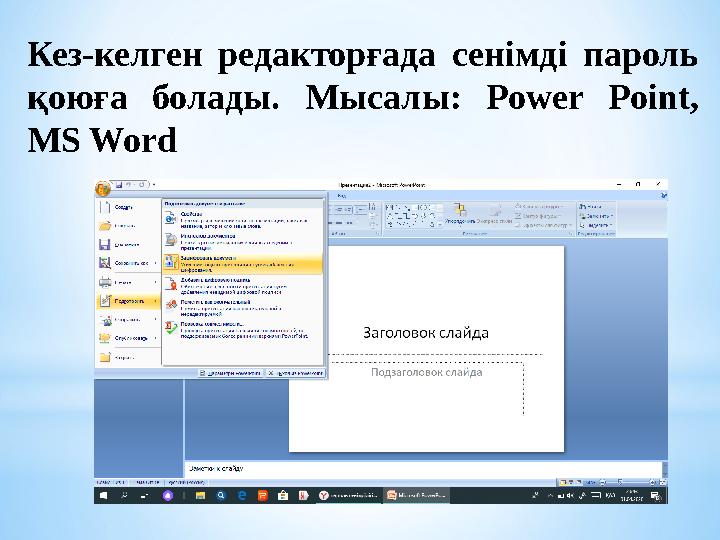
Task: Choose Проверка совместимости entry
Action: pyautogui.click(x=243, y=330)
